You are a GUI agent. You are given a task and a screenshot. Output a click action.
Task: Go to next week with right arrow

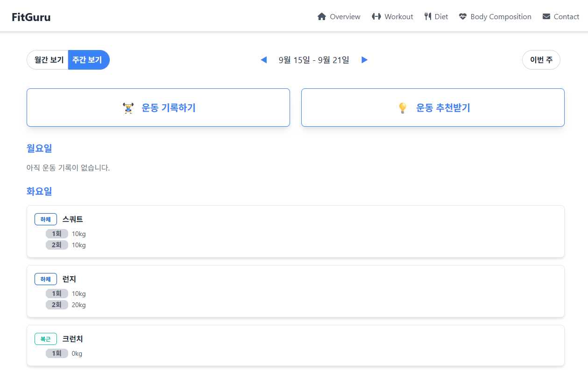click(365, 60)
